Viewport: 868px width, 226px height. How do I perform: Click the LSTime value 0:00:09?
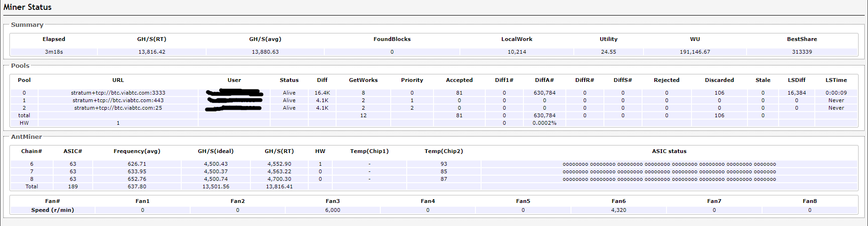pos(836,93)
